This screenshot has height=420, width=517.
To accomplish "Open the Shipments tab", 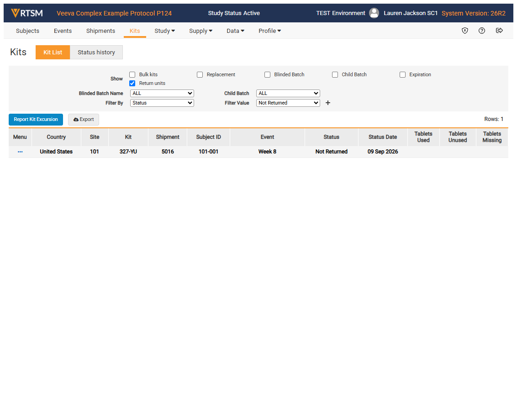I will [100, 31].
